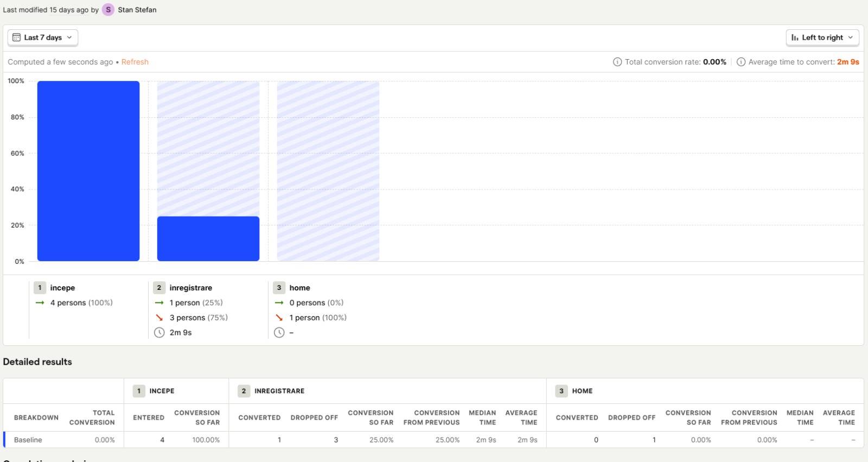Click the bar chart icon beside Left to right

tap(795, 37)
